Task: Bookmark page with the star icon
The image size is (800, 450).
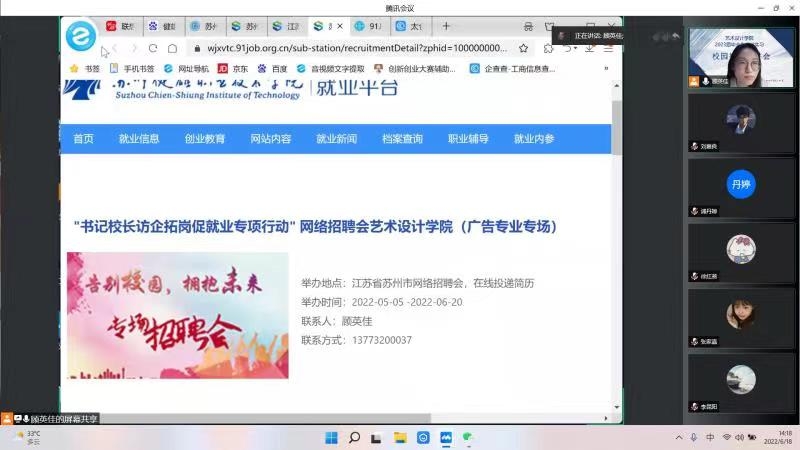Action: point(524,48)
